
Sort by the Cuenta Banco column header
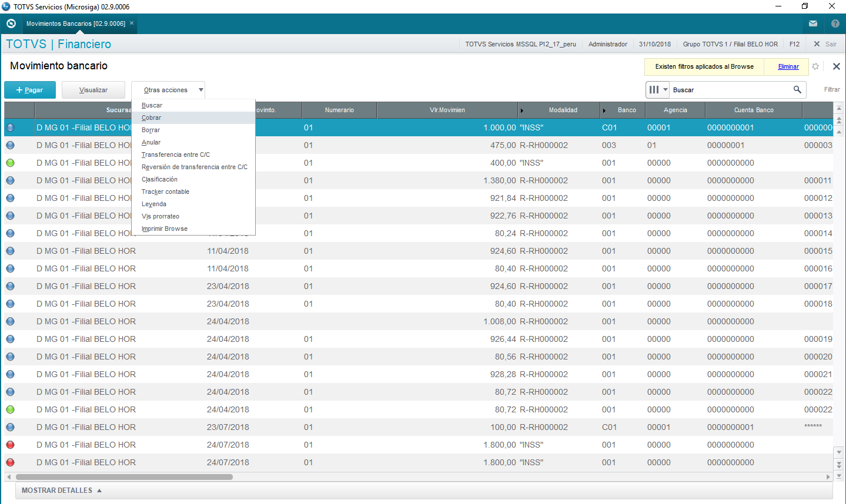[754, 110]
